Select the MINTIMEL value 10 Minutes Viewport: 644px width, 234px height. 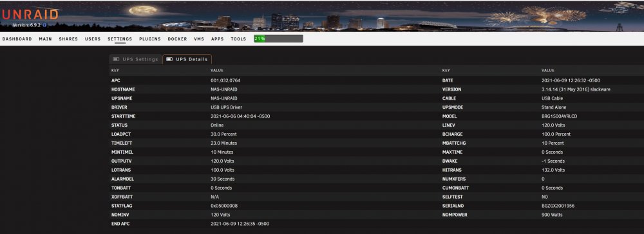pyautogui.click(x=222, y=152)
